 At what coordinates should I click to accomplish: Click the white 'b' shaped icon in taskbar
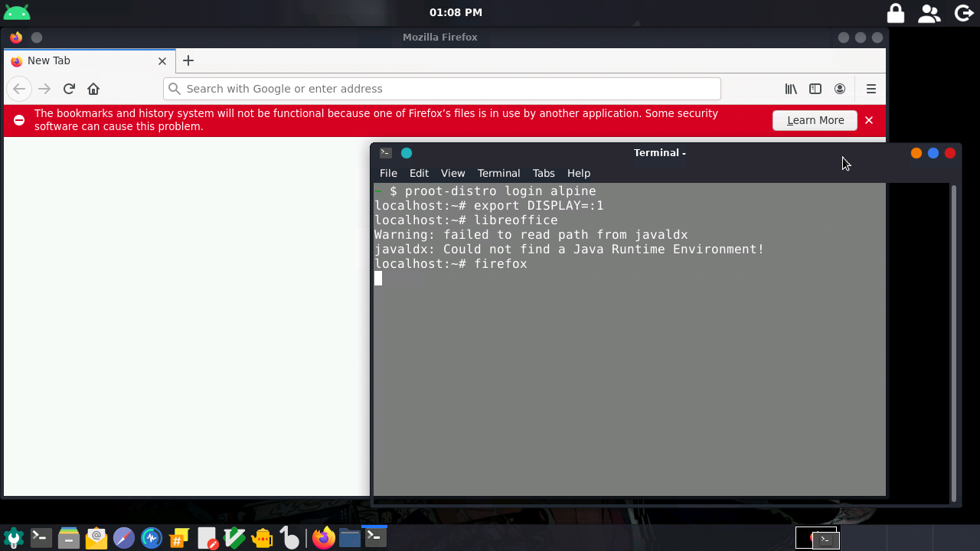click(289, 538)
